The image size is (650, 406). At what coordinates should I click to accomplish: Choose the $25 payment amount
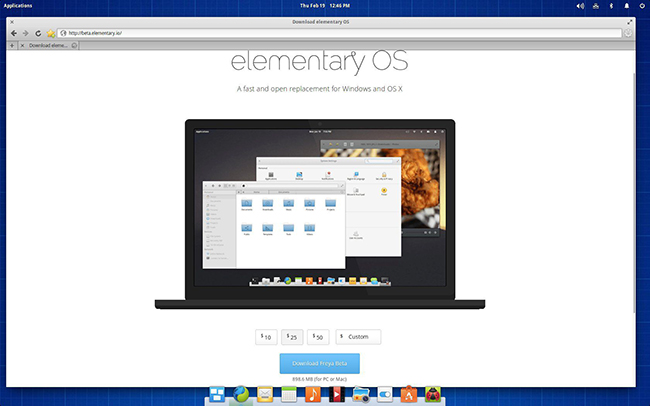pos(292,337)
